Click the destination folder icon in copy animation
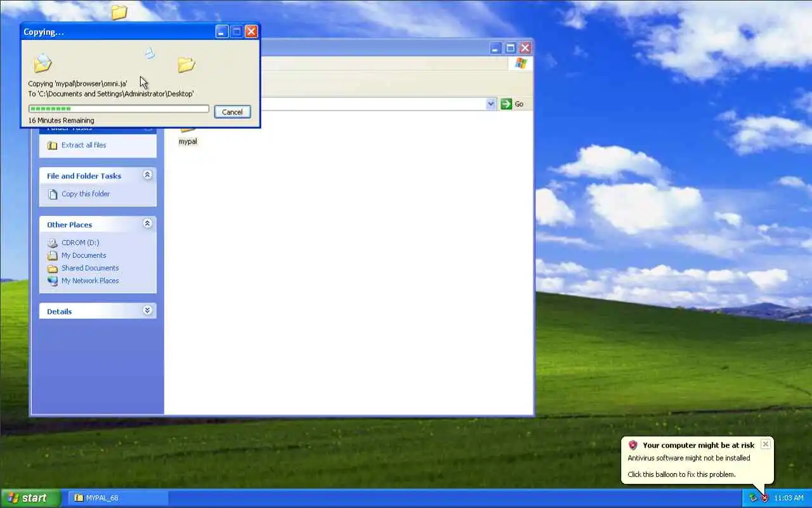The image size is (812, 508). (x=186, y=64)
